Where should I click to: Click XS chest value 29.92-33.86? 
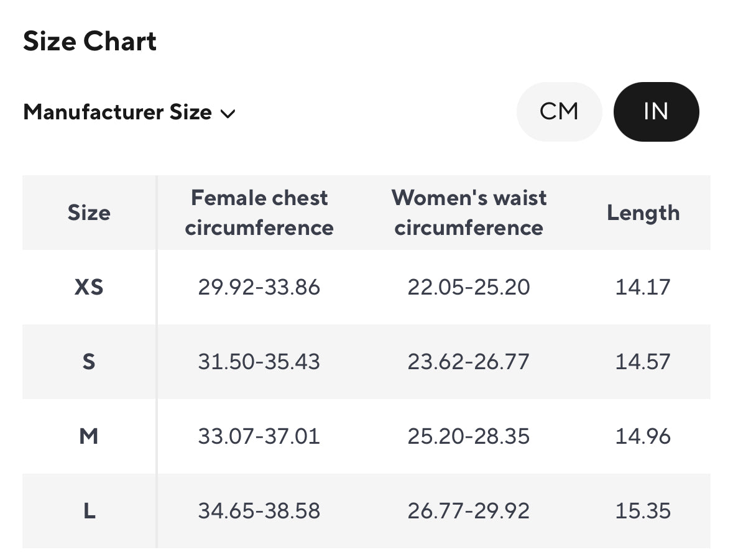tap(259, 287)
